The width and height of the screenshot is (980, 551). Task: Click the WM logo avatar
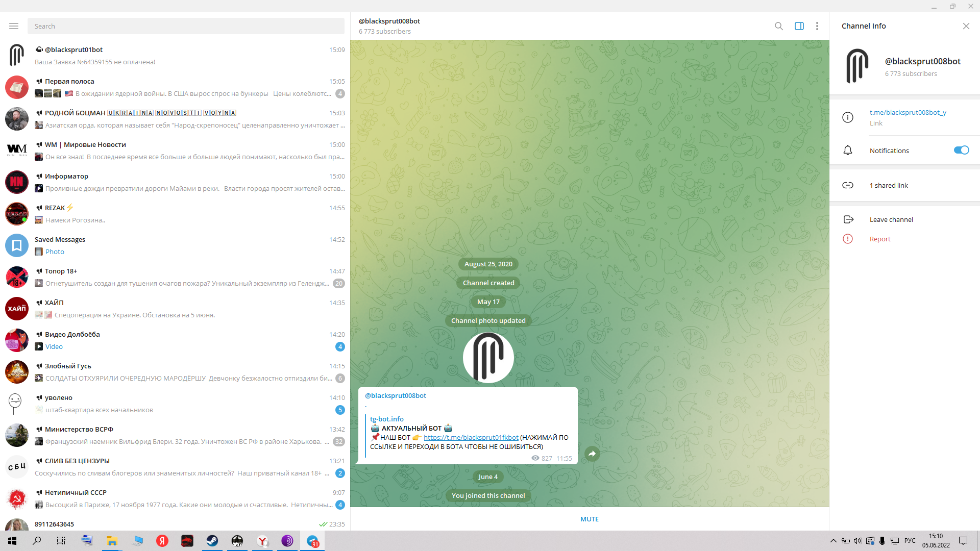coord(17,151)
